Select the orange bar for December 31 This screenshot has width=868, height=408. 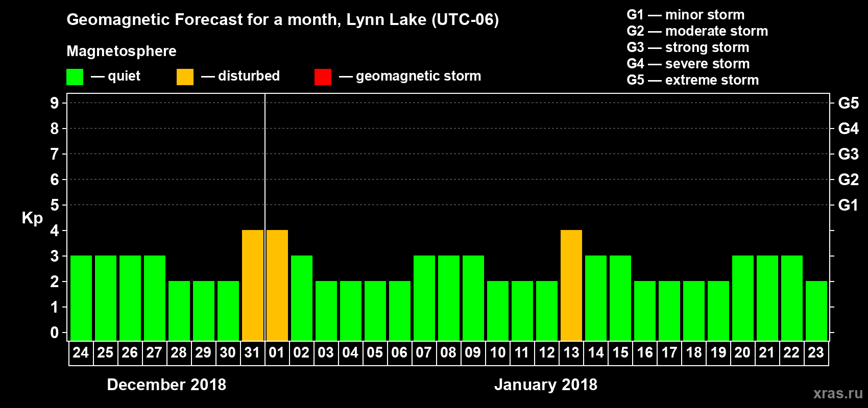coord(253,285)
